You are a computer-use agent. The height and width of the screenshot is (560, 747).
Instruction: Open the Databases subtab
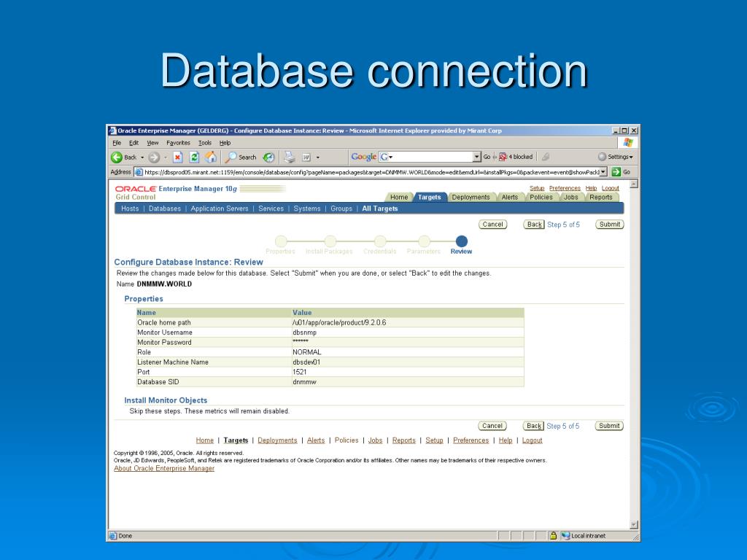coord(165,209)
